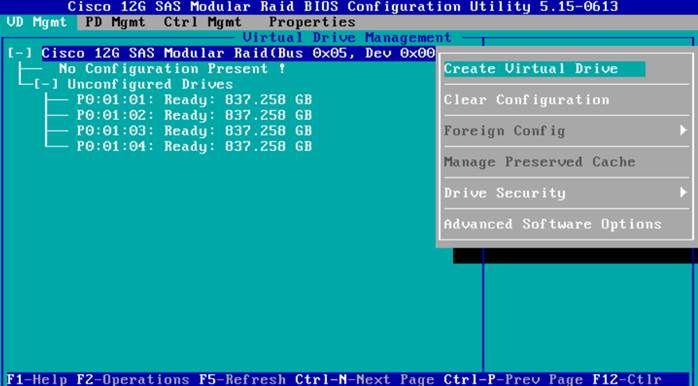Select Create Virtual Drive menu entry
The image size is (698, 386).
tap(544, 69)
